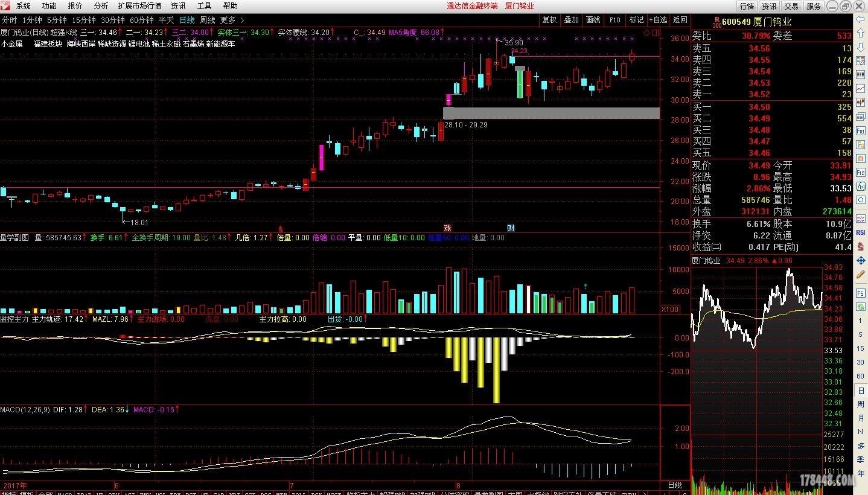Open the quote list grid icon in sidebar
This screenshot has height=495, width=868.
[860, 74]
